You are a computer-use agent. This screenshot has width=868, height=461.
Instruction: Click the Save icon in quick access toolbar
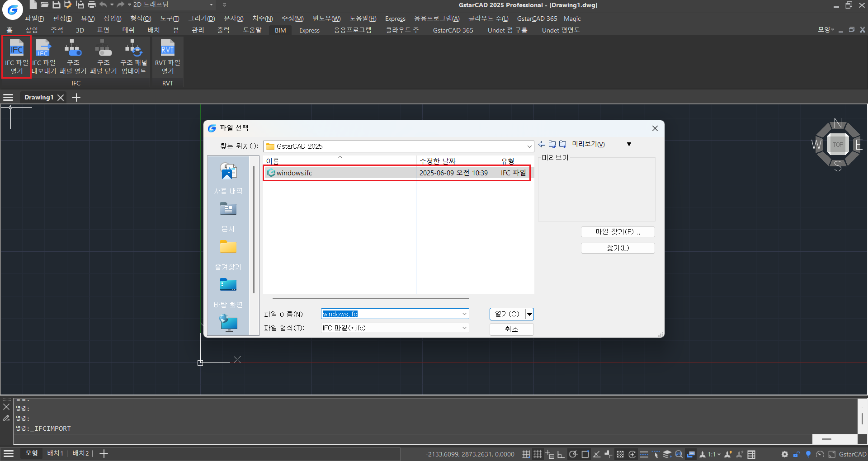57,5
